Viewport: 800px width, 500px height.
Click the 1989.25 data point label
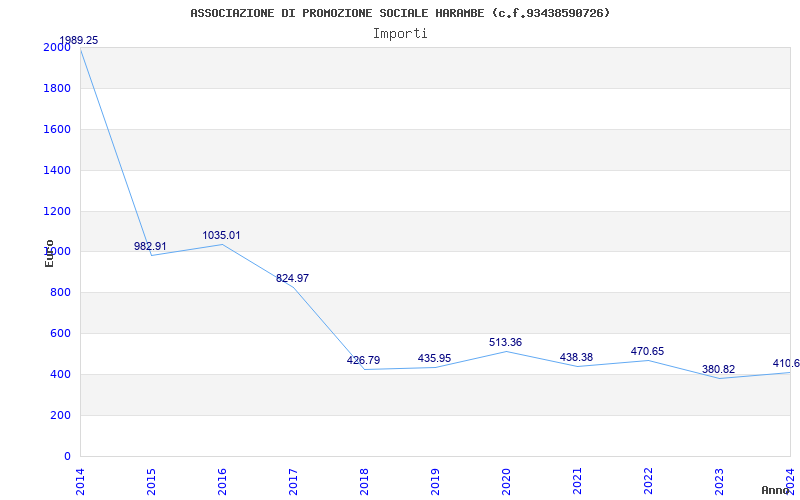click(x=78, y=41)
